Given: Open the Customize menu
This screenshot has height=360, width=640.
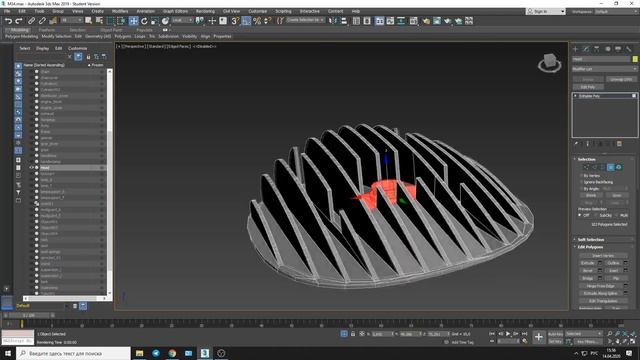Looking at the screenshot, I should pos(258,11).
